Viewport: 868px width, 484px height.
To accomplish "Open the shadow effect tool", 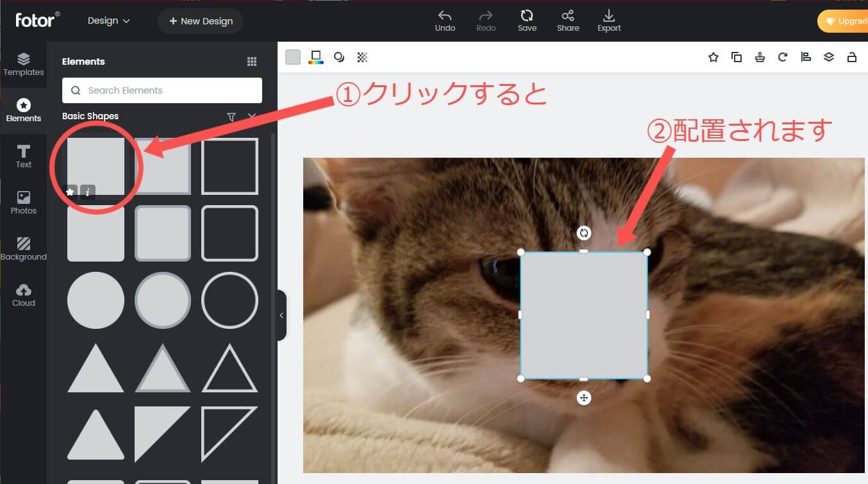I will click(x=339, y=57).
